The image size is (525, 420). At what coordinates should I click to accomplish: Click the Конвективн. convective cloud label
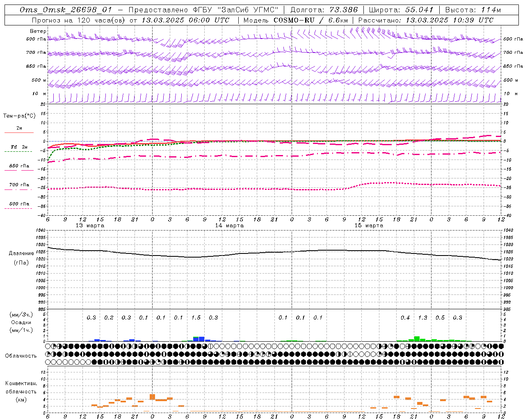[21, 383]
